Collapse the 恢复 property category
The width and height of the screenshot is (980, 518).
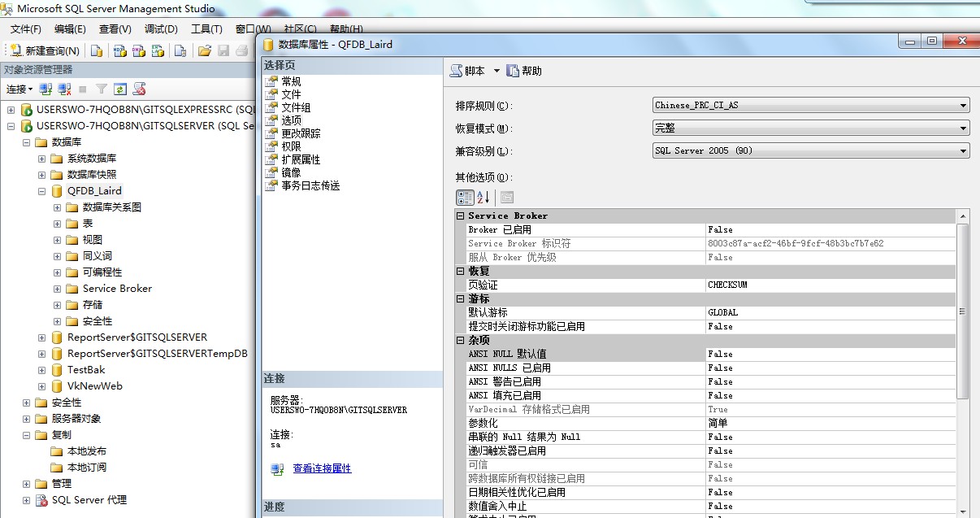461,271
